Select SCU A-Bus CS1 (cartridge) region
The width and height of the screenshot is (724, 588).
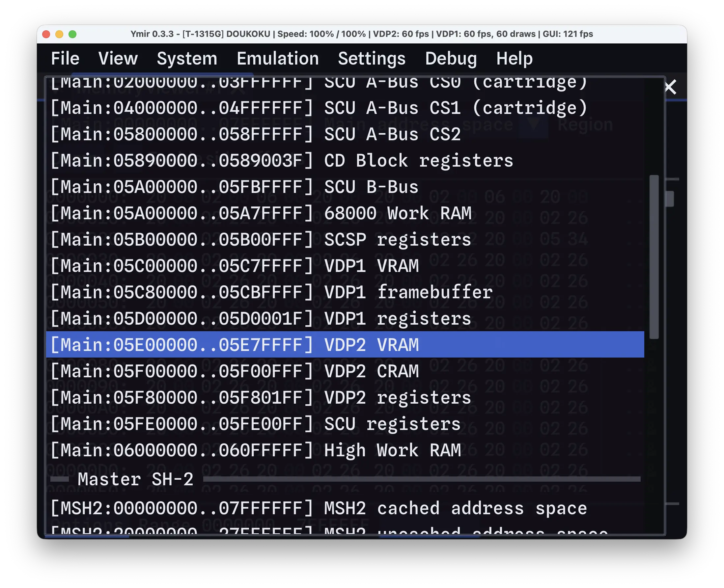pos(345,108)
